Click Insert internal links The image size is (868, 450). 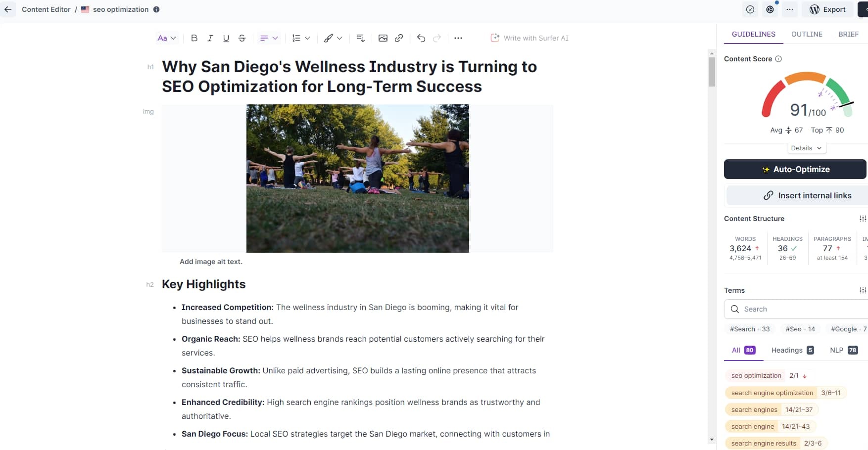pyautogui.click(x=797, y=195)
